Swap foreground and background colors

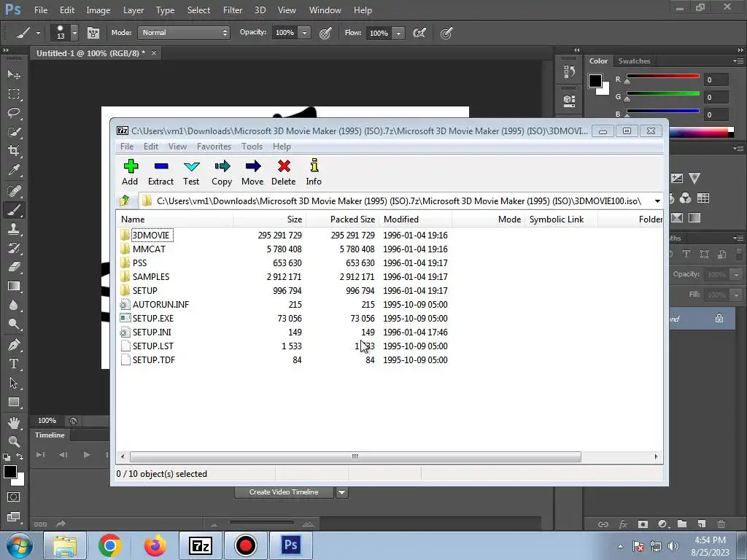tap(20, 456)
